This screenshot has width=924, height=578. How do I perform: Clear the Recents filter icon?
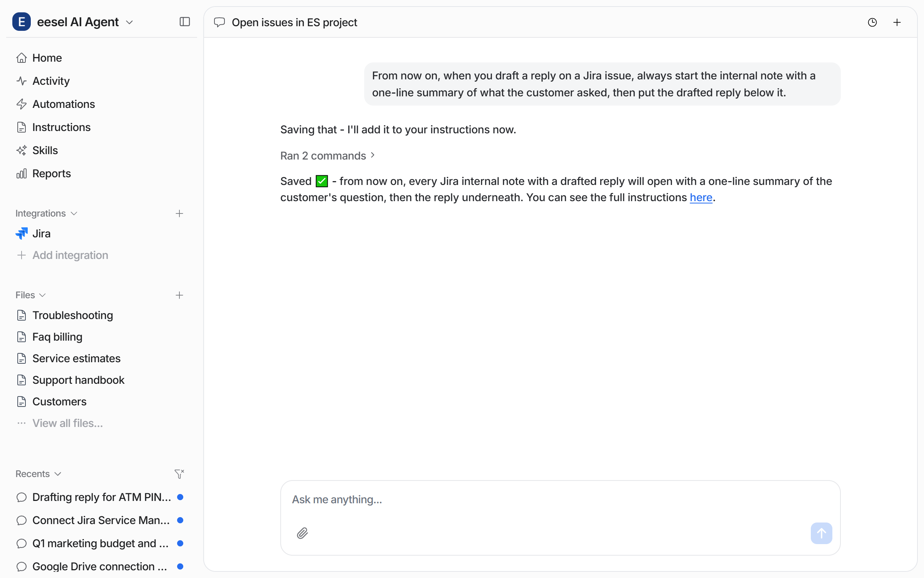[x=179, y=474]
